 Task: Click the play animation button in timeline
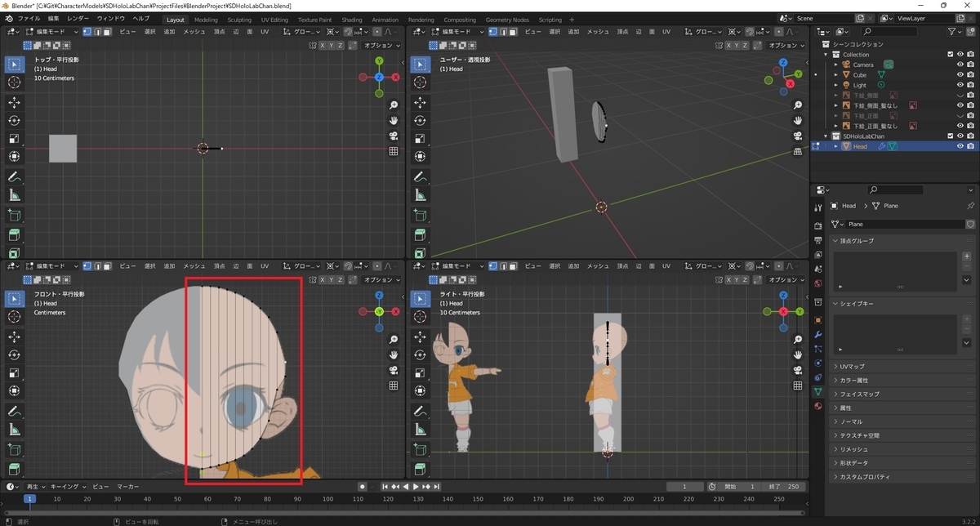[x=416, y=487]
